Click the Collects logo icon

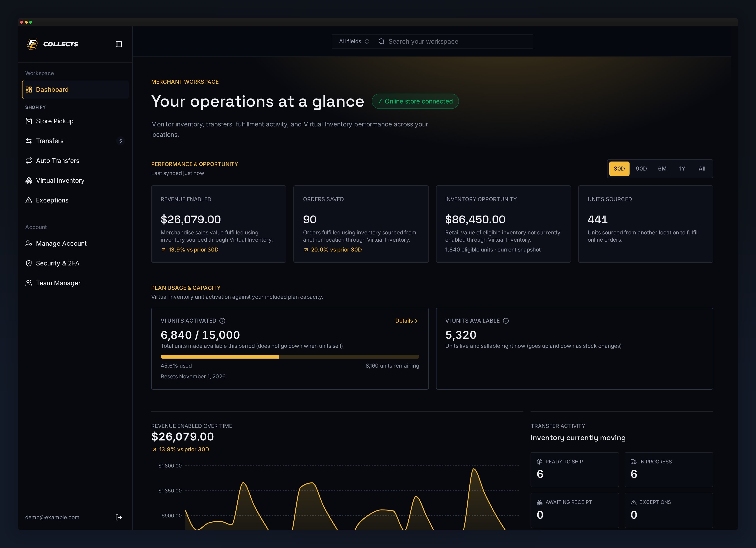(x=32, y=44)
